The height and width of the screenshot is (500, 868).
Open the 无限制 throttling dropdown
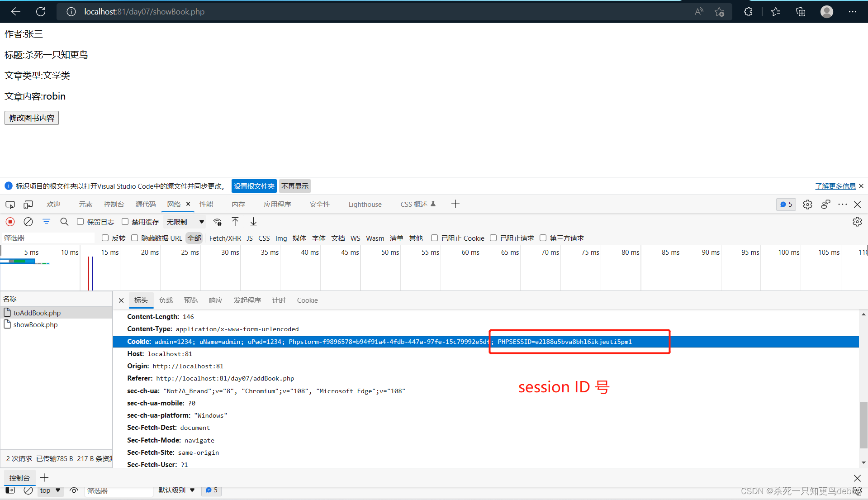(x=185, y=222)
